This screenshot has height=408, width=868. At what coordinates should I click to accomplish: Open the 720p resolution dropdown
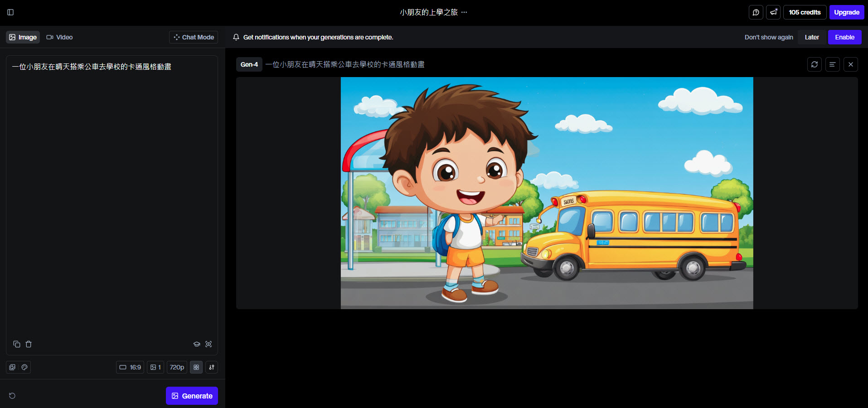(x=177, y=367)
